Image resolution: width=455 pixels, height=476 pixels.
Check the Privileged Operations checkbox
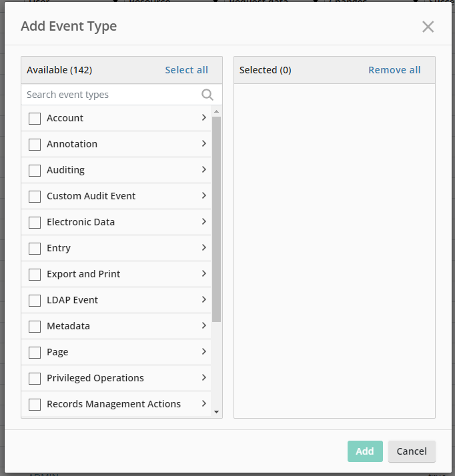click(35, 379)
